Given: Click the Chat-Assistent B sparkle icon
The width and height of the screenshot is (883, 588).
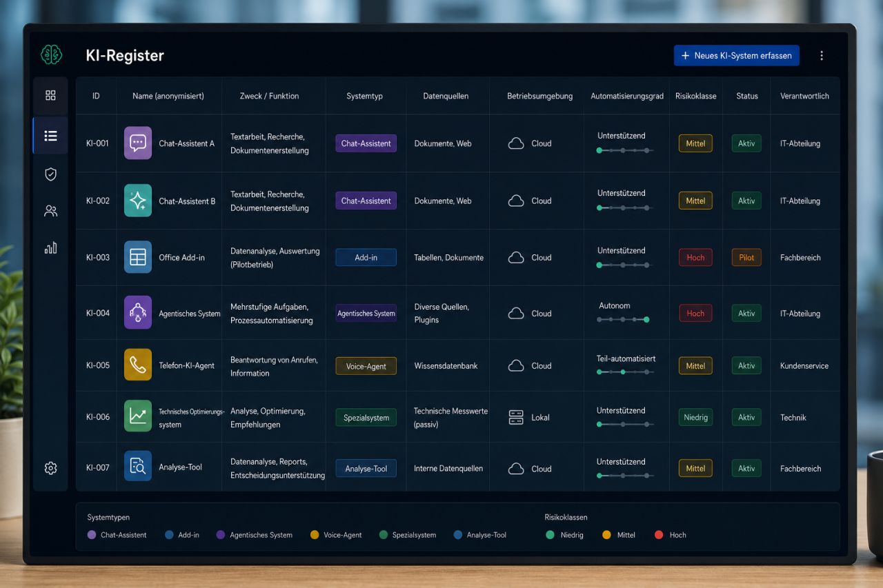Looking at the screenshot, I should (x=138, y=201).
